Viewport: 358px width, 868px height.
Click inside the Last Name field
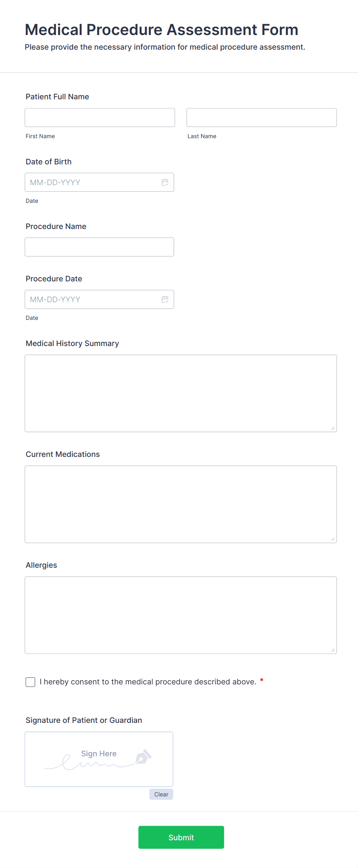click(x=261, y=117)
